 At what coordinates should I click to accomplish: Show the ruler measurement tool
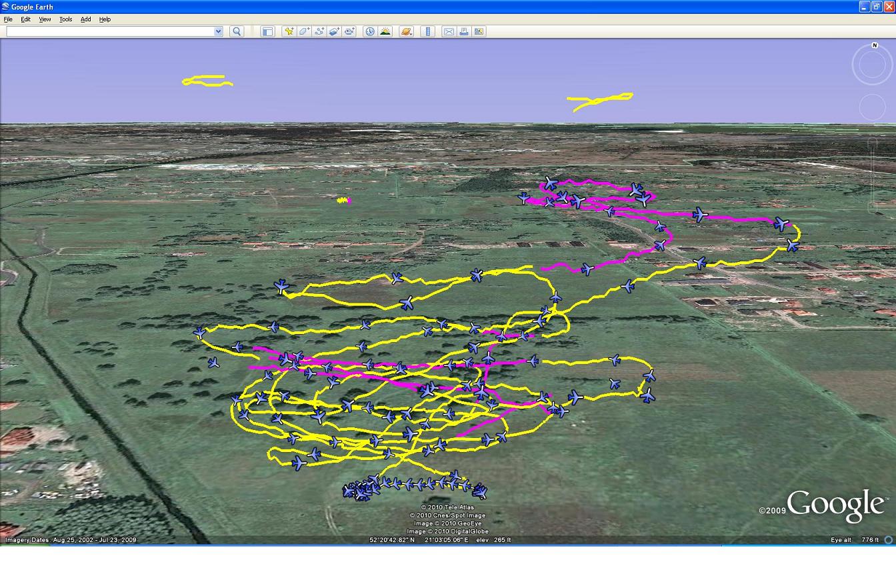click(x=428, y=31)
